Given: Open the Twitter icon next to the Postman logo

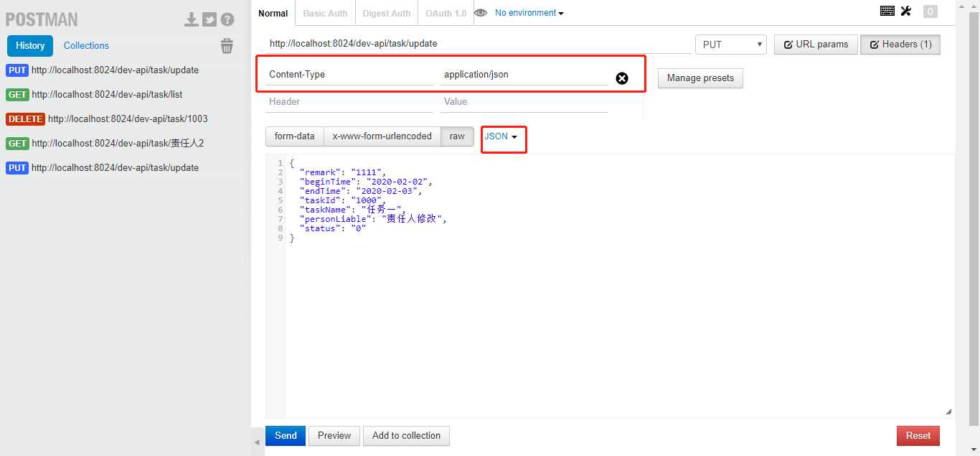Looking at the screenshot, I should [209, 19].
